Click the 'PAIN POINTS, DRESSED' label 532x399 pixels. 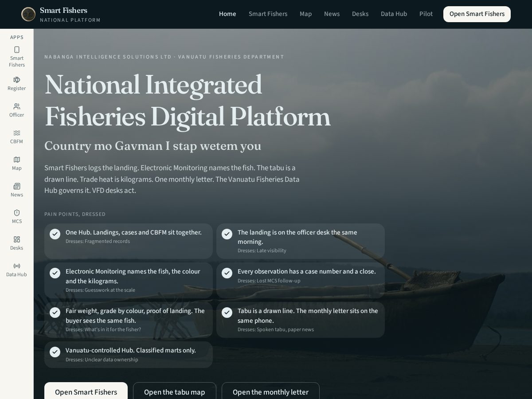click(x=75, y=214)
